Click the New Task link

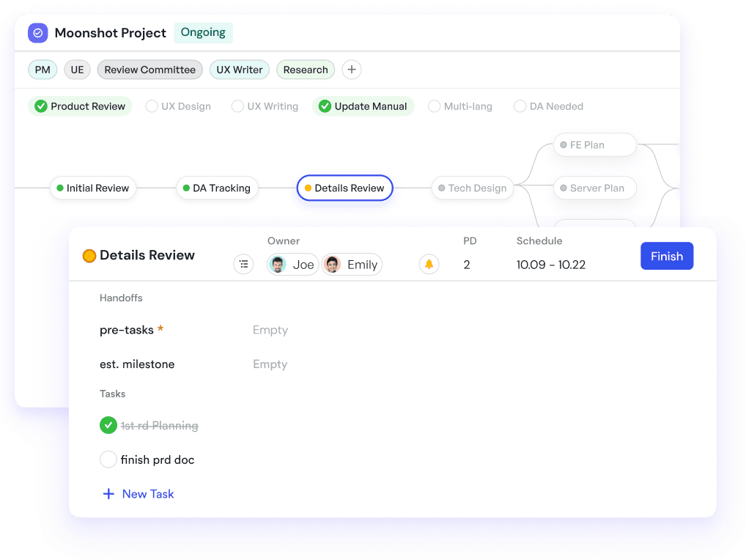(x=148, y=494)
